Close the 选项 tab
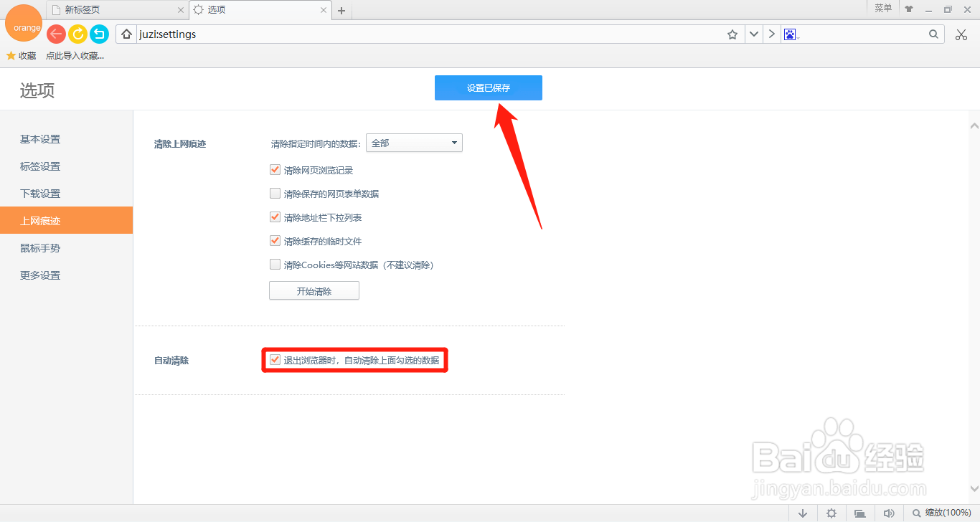 pos(324,10)
